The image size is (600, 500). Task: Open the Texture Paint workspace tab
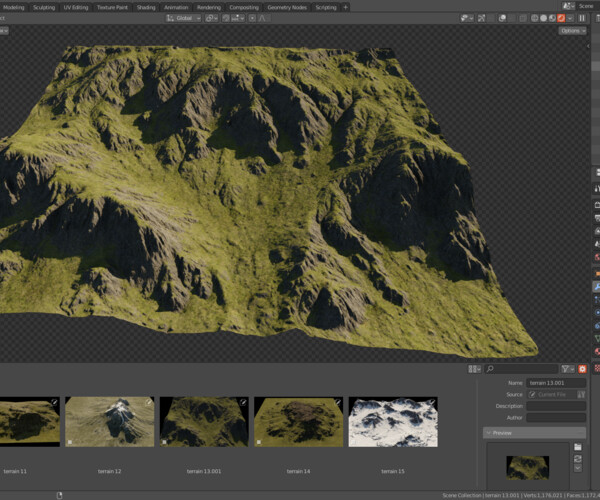(x=112, y=7)
